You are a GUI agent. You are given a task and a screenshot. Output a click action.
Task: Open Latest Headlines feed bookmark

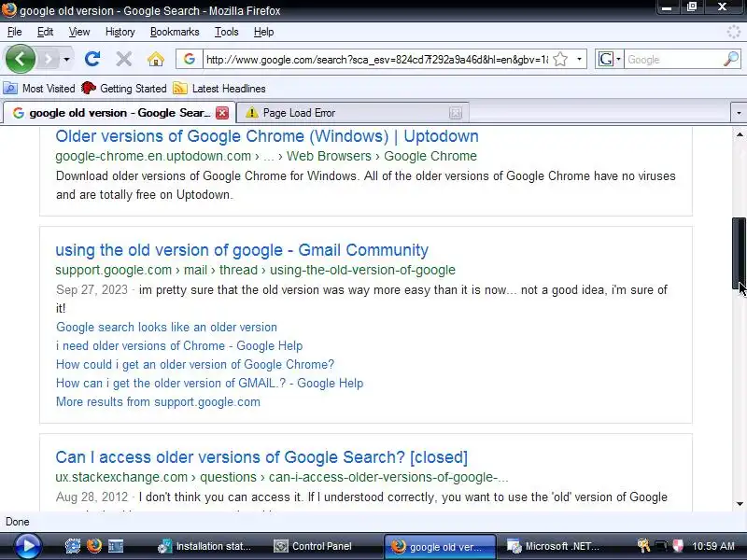pyautogui.click(x=219, y=89)
